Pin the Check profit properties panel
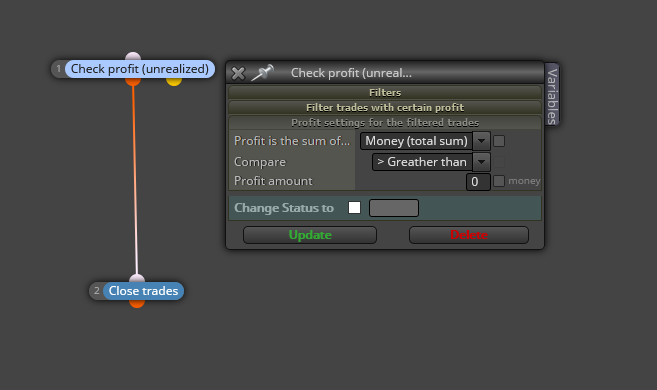 click(262, 73)
